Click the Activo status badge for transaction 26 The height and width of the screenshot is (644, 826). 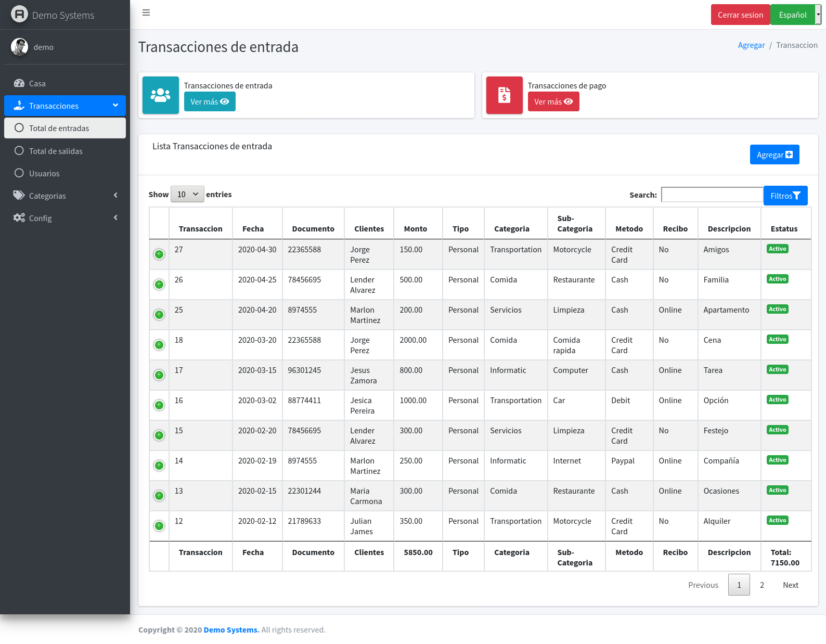click(x=777, y=279)
